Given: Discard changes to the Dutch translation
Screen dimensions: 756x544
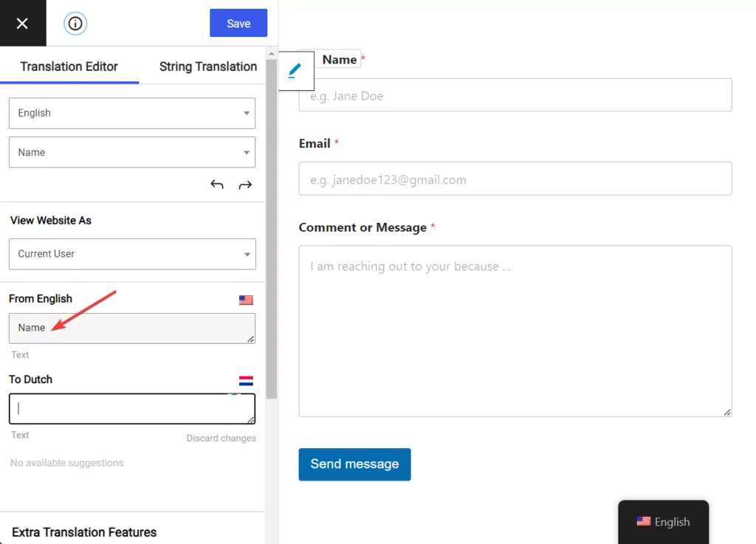Looking at the screenshot, I should 221,438.
